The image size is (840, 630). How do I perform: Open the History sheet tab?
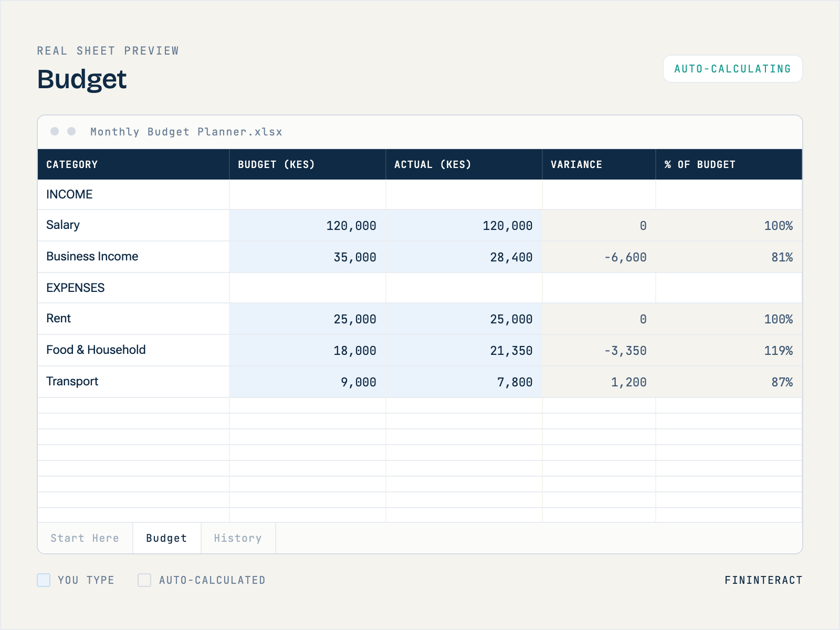pos(238,538)
